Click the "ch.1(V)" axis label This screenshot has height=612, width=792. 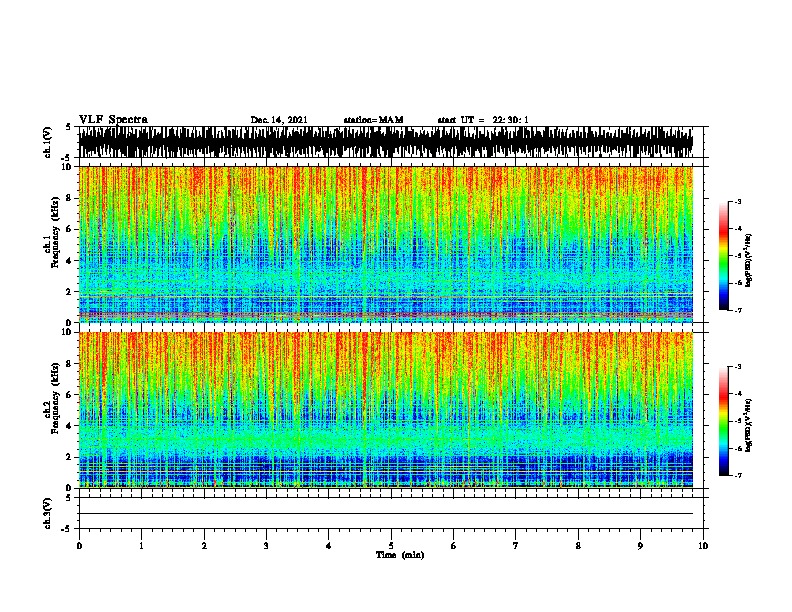48,142
